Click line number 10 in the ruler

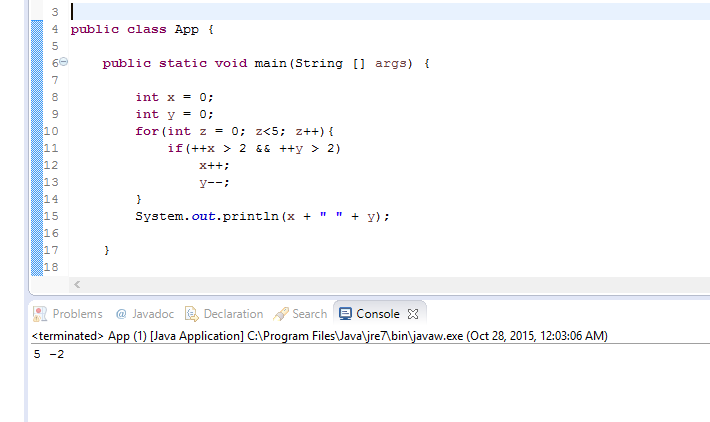tap(52, 131)
